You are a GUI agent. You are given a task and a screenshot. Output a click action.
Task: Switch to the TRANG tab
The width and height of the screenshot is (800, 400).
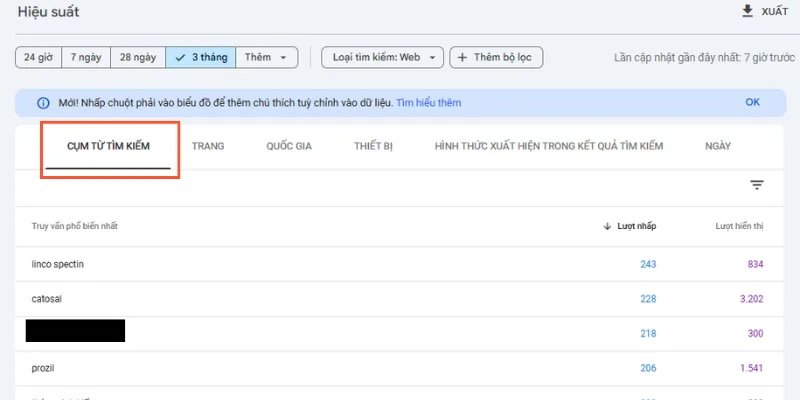point(208,146)
